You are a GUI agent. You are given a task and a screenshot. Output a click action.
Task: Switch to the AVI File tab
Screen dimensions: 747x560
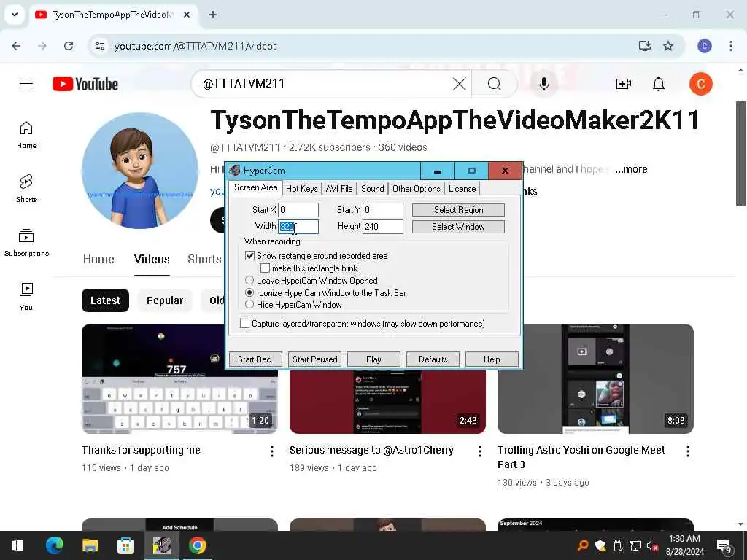click(x=339, y=189)
